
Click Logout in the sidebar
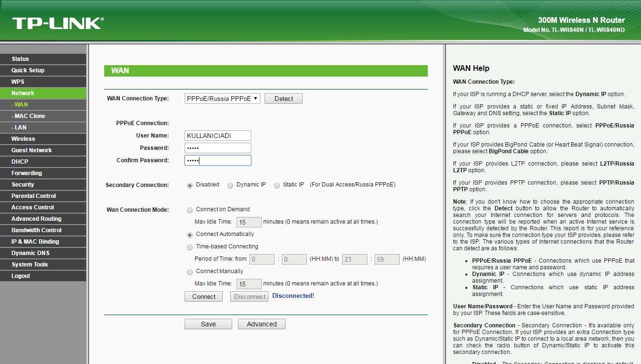tap(43, 276)
